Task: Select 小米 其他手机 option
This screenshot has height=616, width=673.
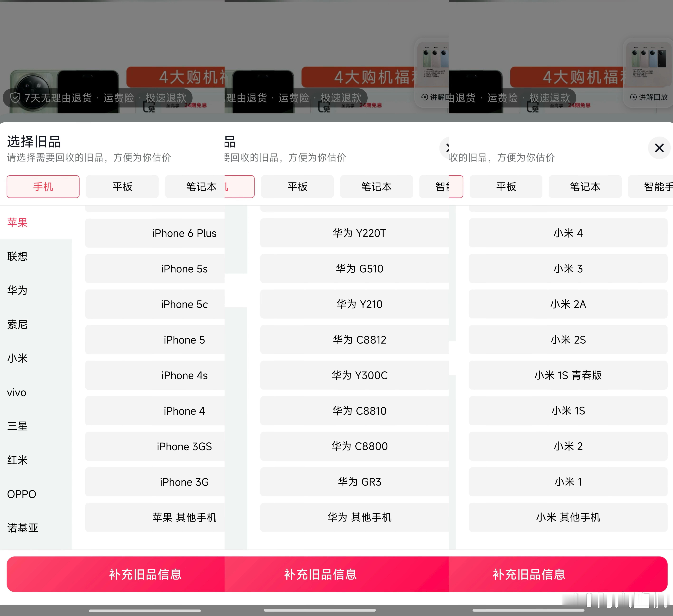Action: coord(568,517)
